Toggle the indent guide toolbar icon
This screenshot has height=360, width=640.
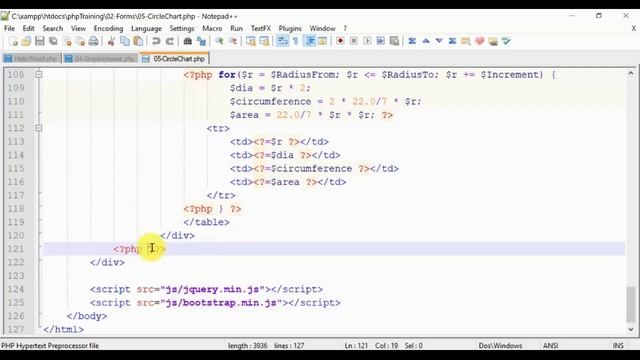pyautogui.click(x=310, y=41)
